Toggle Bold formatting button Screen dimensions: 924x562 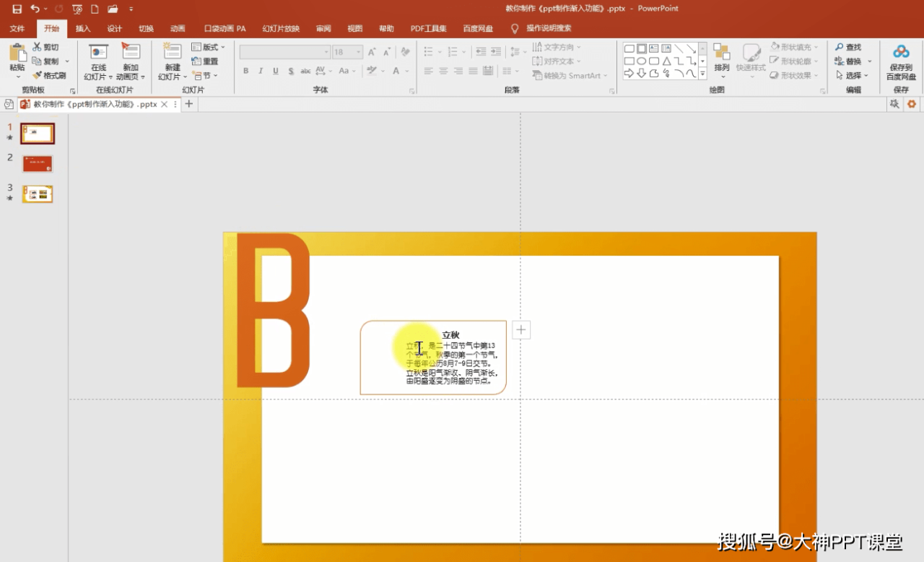(245, 71)
